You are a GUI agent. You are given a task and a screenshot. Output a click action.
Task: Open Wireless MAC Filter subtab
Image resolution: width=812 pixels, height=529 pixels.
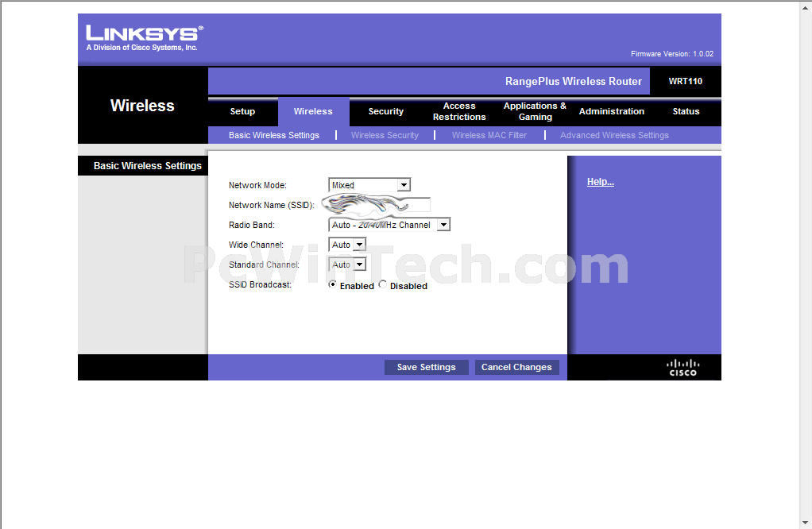[x=489, y=135]
